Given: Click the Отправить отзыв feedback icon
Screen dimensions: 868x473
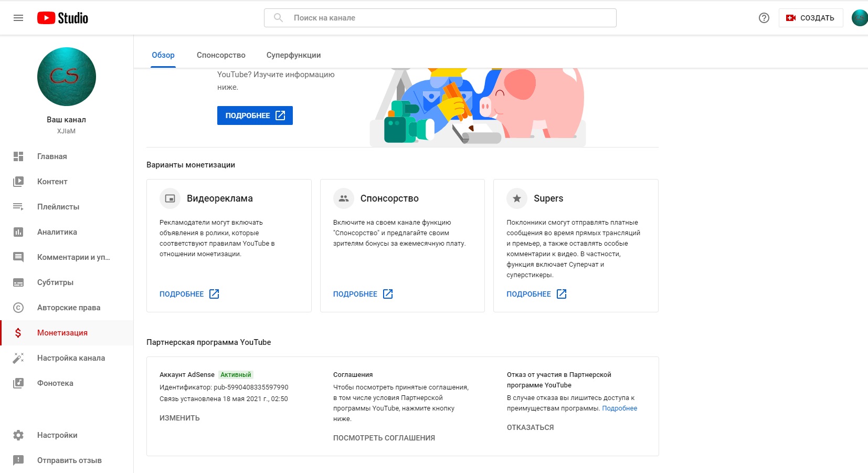Looking at the screenshot, I should (x=18, y=460).
